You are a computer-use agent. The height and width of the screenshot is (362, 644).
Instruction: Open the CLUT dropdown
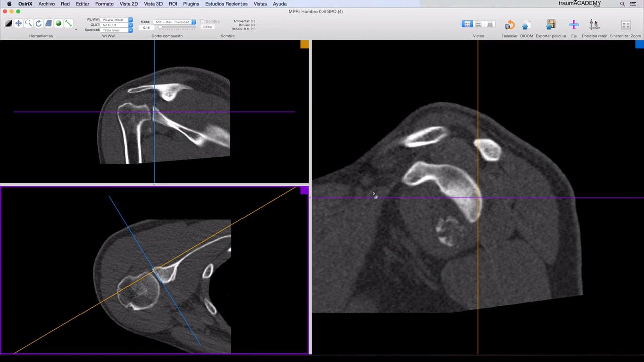(x=116, y=25)
